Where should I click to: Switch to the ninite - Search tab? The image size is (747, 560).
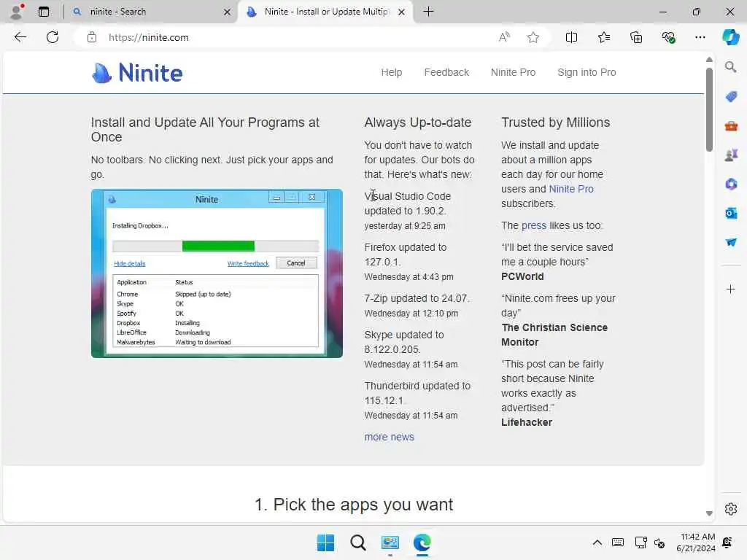[x=150, y=12]
